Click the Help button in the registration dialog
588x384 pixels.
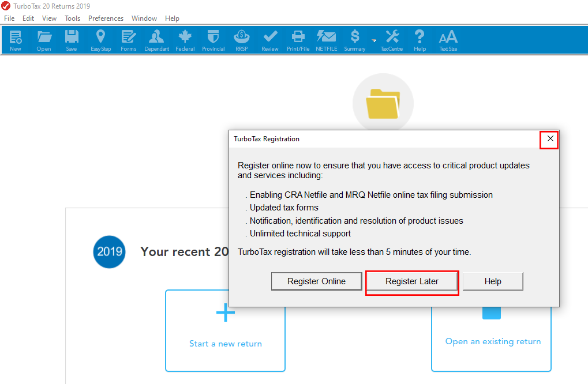coord(493,281)
